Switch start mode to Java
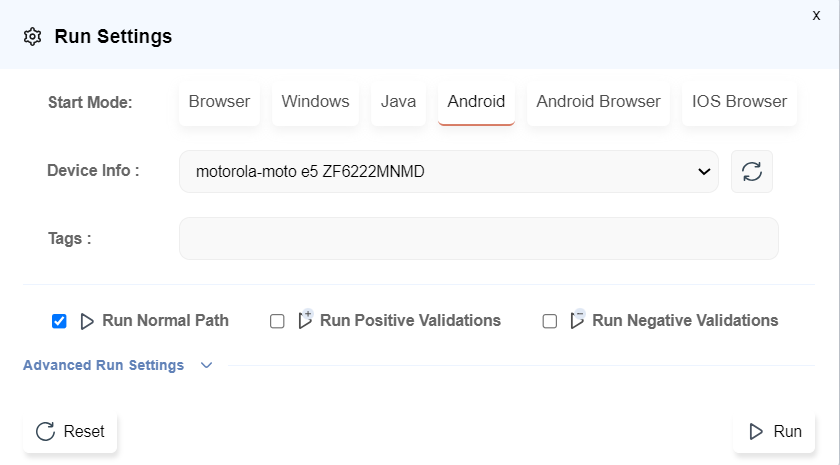This screenshot has height=465, width=840. point(398,101)
